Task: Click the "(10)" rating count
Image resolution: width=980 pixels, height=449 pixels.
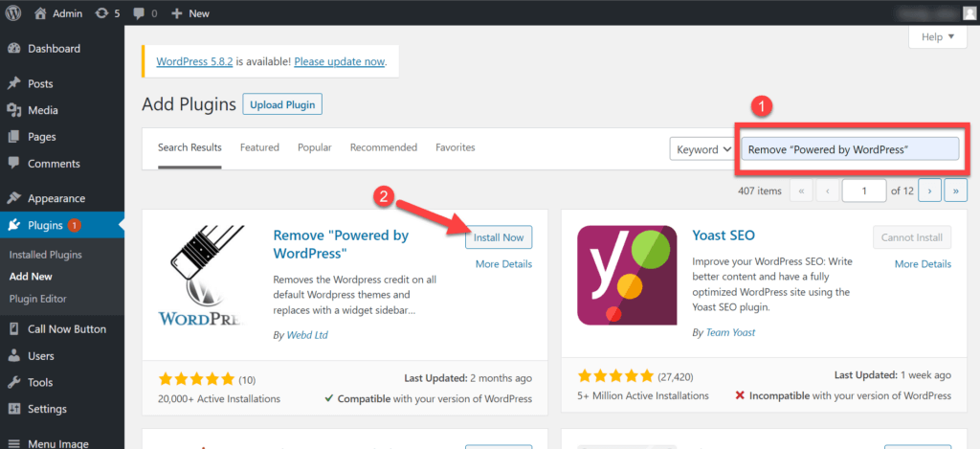Action: (x=247, y=379)
